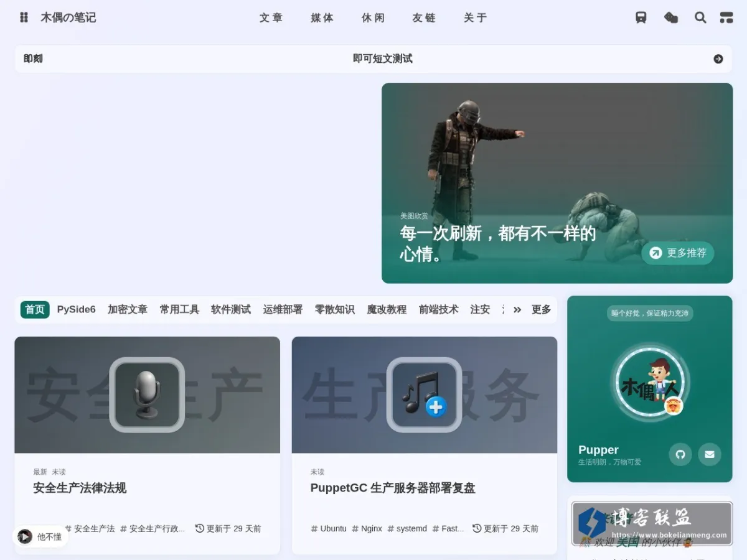Open the 关于 menu
Viewport: 747px width, 560px height.
(475, 18)
